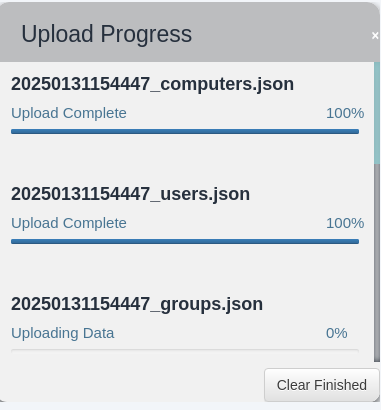Click the 0% label for groups.json
381x410 pixels.
tap(337, 333)
